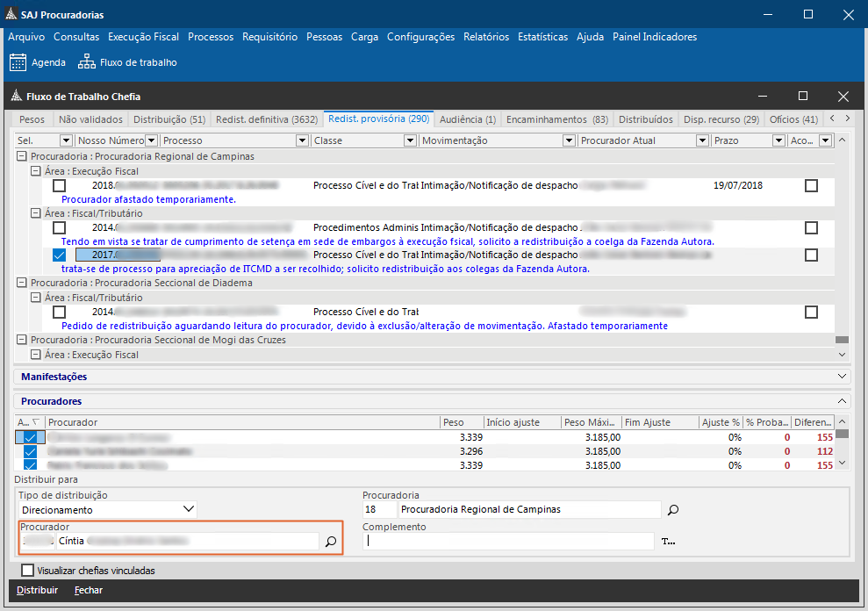Switch to Redist. definitiva (3632) tab
Viewport: 868px width, 611px height.
pos(267,119)
